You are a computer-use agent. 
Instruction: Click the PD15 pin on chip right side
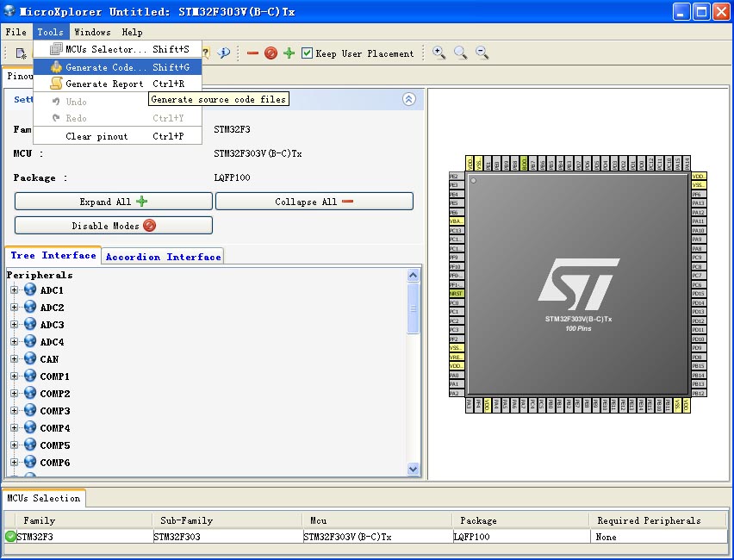point(699,294)
